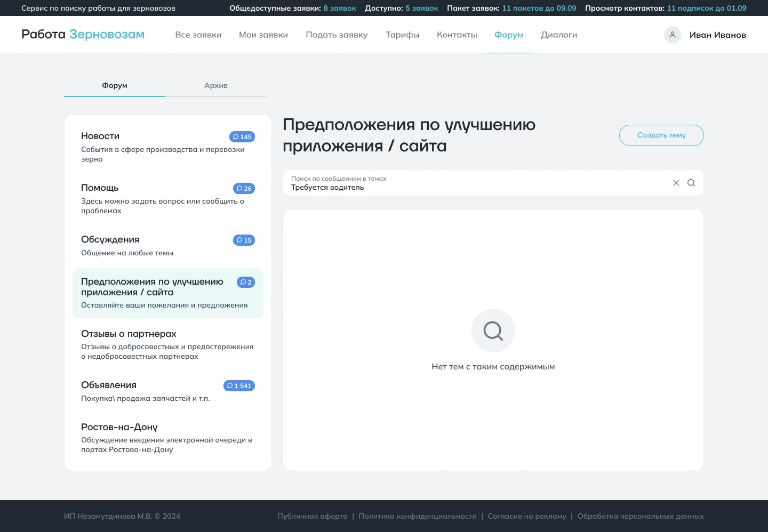Switch to the Архив tab

[216, 85]
